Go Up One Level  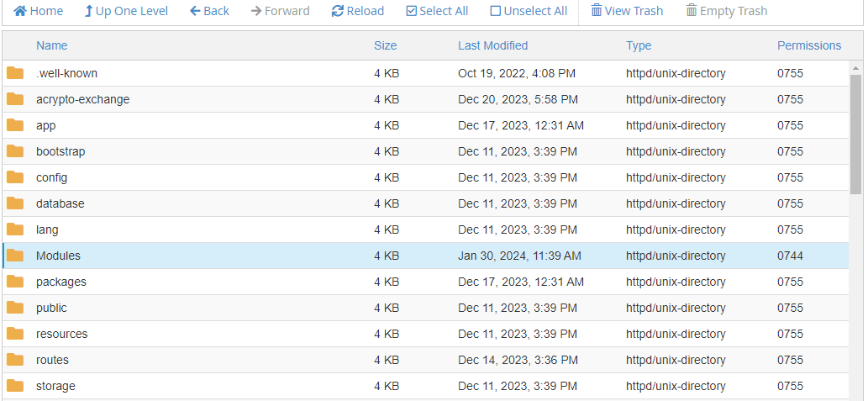(126, 11)
